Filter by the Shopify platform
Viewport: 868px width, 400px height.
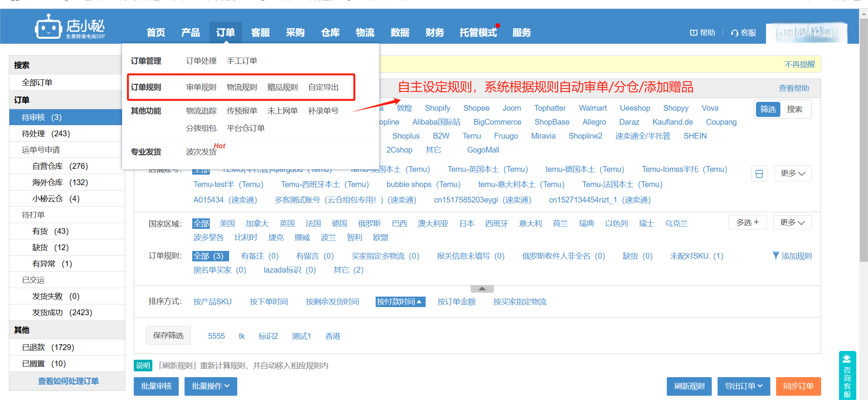click(437, 108)
